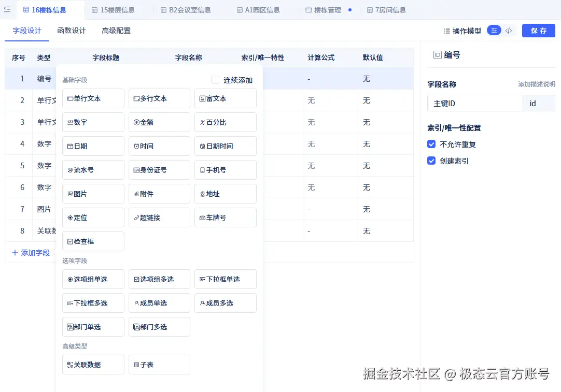
Task: Edit the 主键ID field title input
Action: [x=475, y=103]
